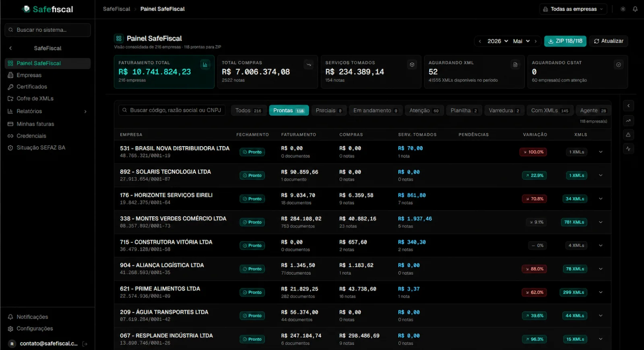Select Painel SafeFiscal in the sidebar
Image resolution: width=644 pixels, height=350 pixels.
pyautogui.click(x=47, y=63)
